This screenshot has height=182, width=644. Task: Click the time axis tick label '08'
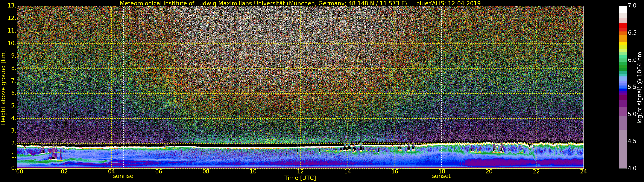pyautogui.click(x=206, y=171)
